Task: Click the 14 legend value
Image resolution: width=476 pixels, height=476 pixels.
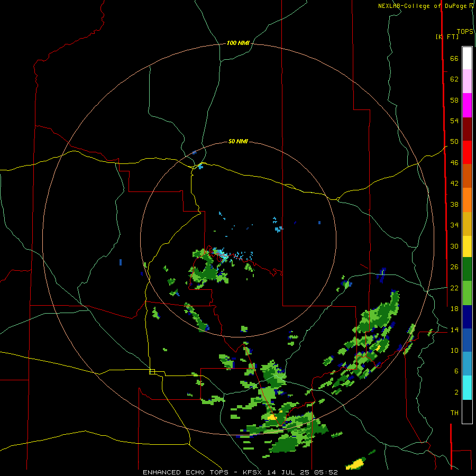Action: click(454, 329)
